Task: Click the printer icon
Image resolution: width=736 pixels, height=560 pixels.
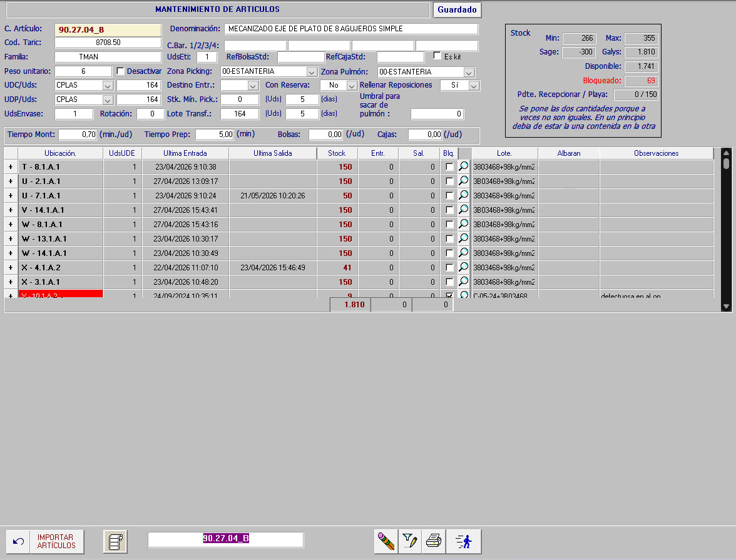Action: [434, 542]
